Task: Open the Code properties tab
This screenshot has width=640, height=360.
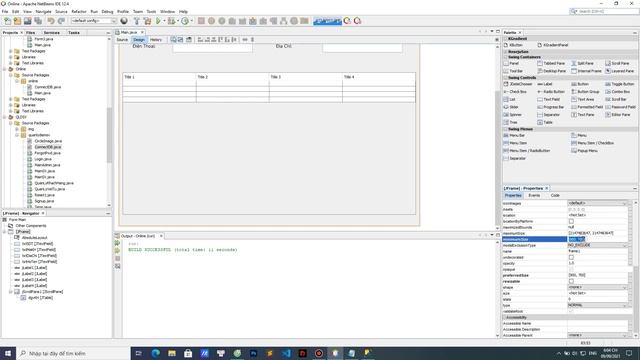Action: coord(555,196)
